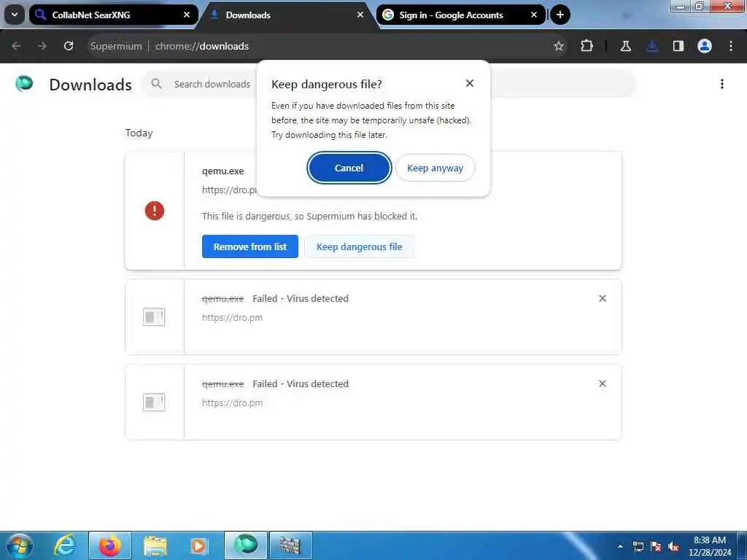Open the Extensions puzzle icon
Viewport: 747px width, 560px height.
(x=587, y=46)
